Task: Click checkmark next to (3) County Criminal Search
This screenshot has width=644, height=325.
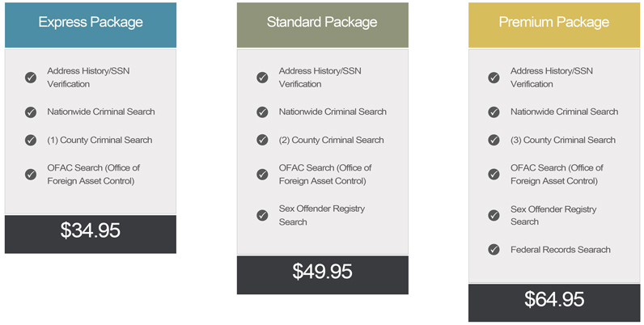Action: tap(494, 140)
